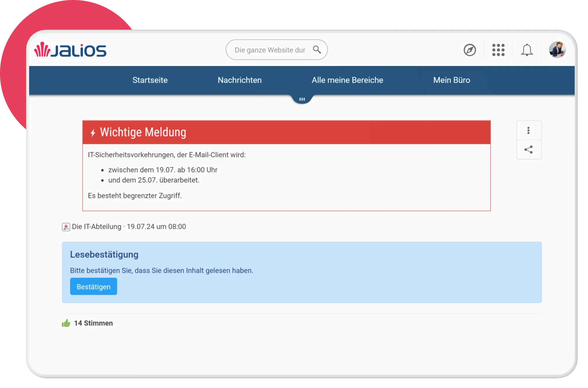The height and width of the screenshot is (388, 588).
Task: Open the notifications bell
Action: click(x=527, y=50)
